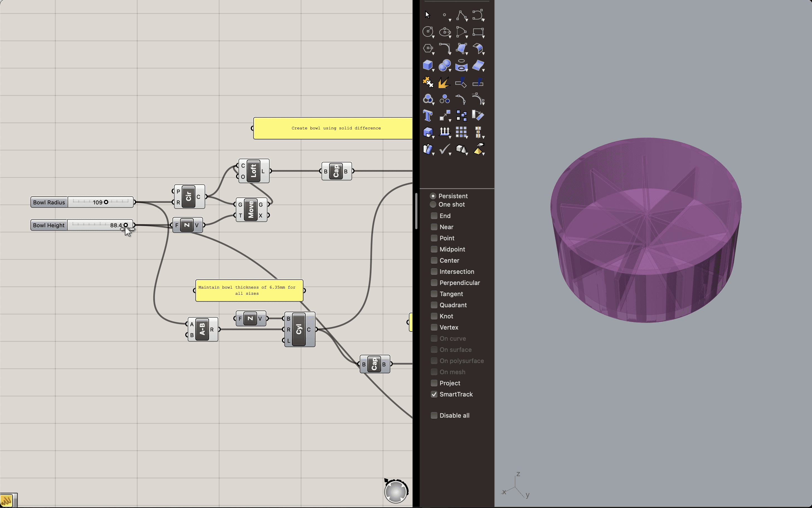812x508 pixels.
Task: Open the Rectangular Array tool
Action: pyautogui.click(x=461, y=132)
